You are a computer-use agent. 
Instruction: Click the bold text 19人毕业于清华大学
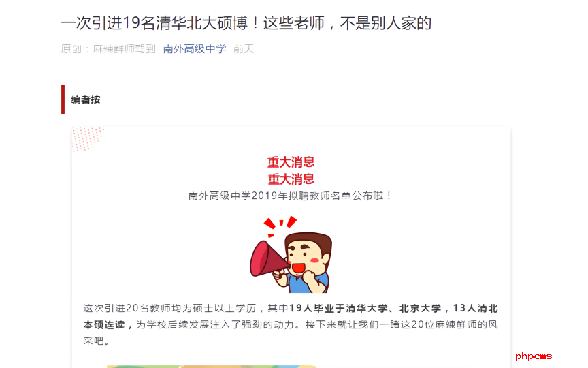click(338, 308)
